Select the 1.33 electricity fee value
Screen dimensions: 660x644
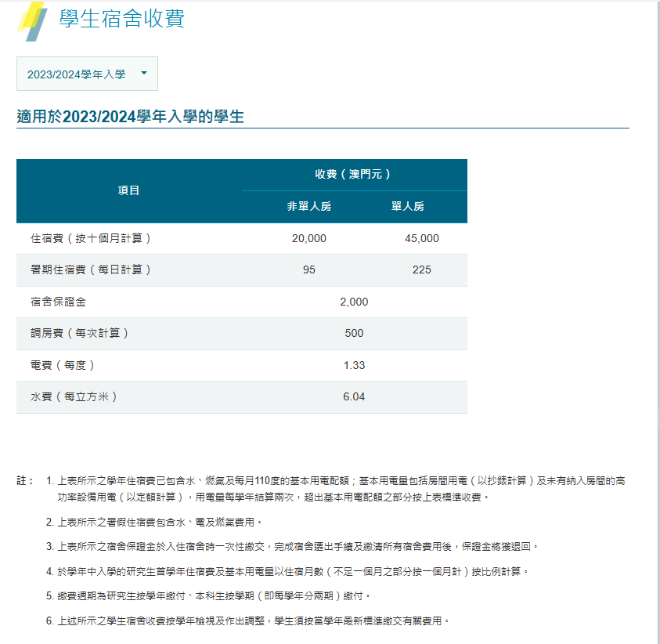coord(354,365)
